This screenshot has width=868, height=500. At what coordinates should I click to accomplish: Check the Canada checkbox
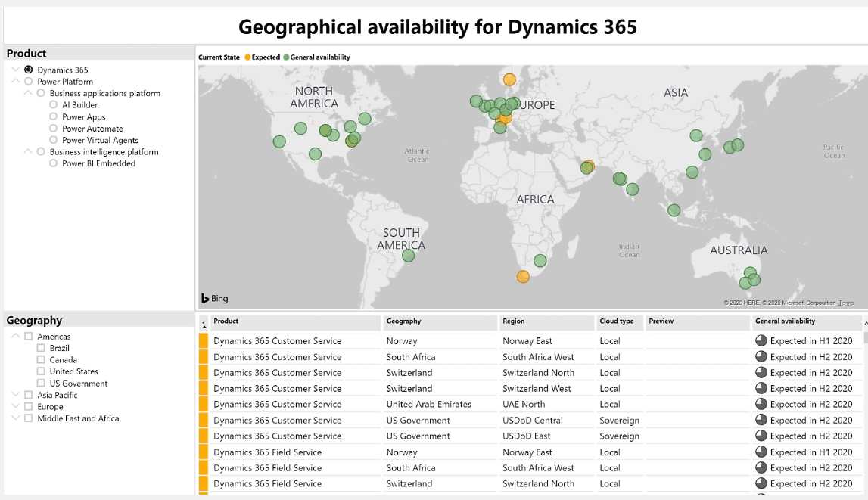point(41,359)
